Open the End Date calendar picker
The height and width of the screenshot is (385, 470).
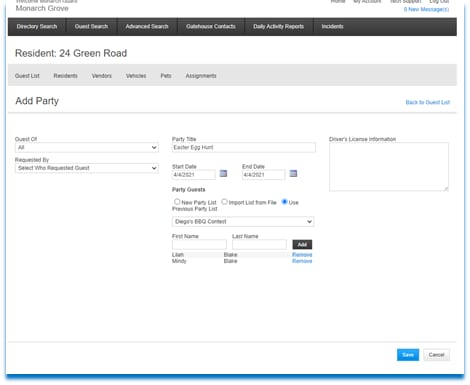pos(293,174)
